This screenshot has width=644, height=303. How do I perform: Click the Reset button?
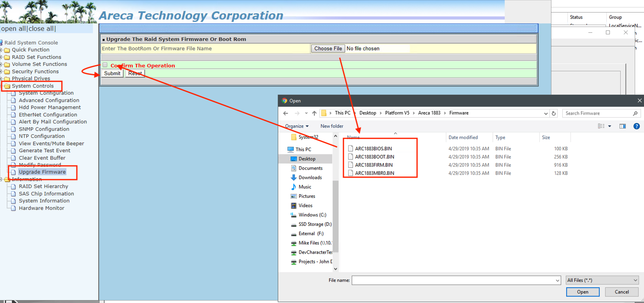click(x=135, y=74)
